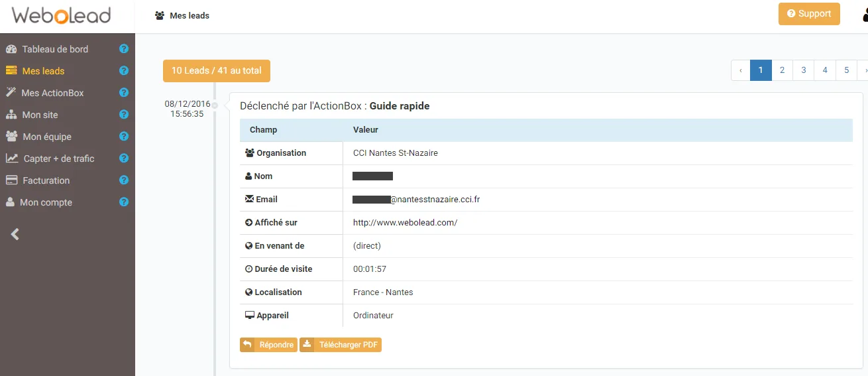The width and height of the screenshot is (868, 376).
Task: Click help icon next to Tableau de bord
Action: (123, 49)
